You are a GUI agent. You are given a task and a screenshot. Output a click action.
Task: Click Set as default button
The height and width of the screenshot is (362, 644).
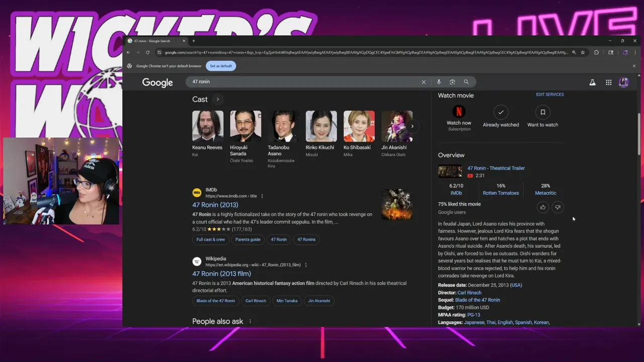click(221, 66)
